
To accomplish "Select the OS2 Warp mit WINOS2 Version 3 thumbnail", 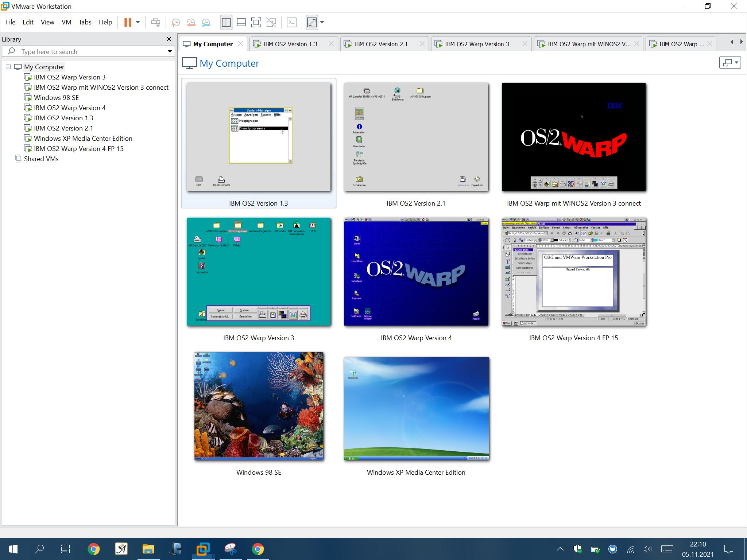I will [x=574, y=137].
